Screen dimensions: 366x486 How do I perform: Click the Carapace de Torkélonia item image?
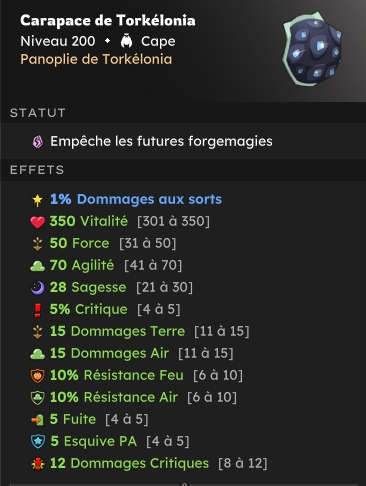pos(312,49)
